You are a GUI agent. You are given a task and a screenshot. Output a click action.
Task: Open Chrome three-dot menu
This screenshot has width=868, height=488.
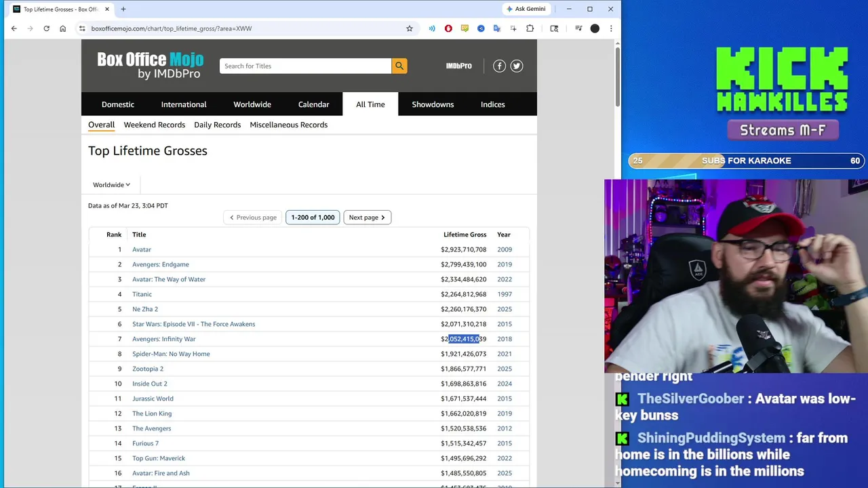[x=611, y=28]
